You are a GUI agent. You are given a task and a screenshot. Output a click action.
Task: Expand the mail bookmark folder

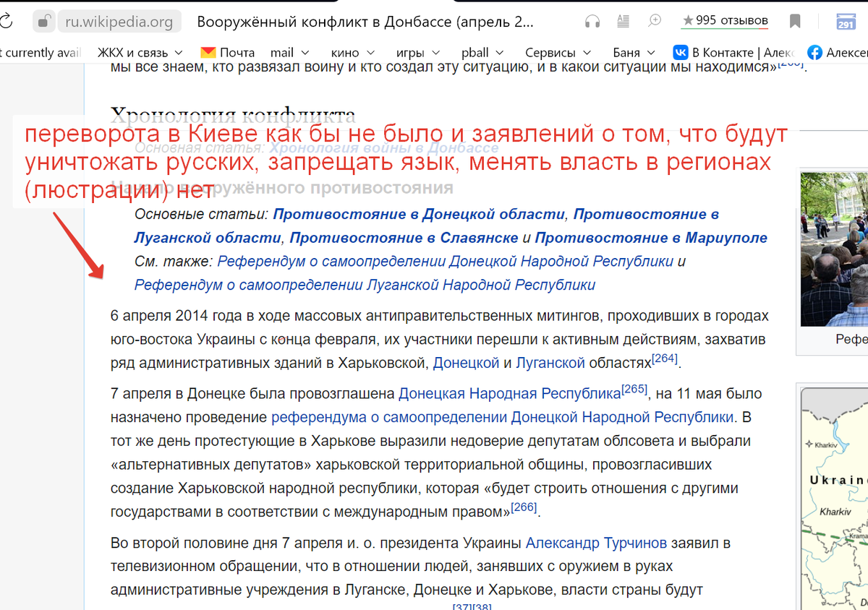289,52
